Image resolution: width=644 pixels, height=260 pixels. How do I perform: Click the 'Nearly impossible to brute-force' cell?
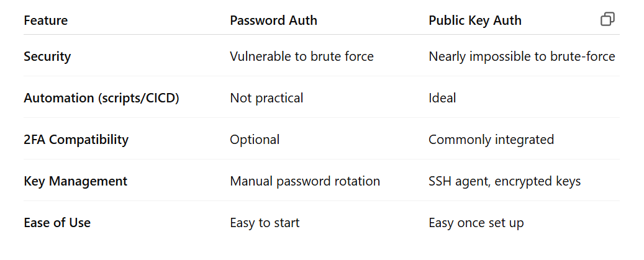521,56
